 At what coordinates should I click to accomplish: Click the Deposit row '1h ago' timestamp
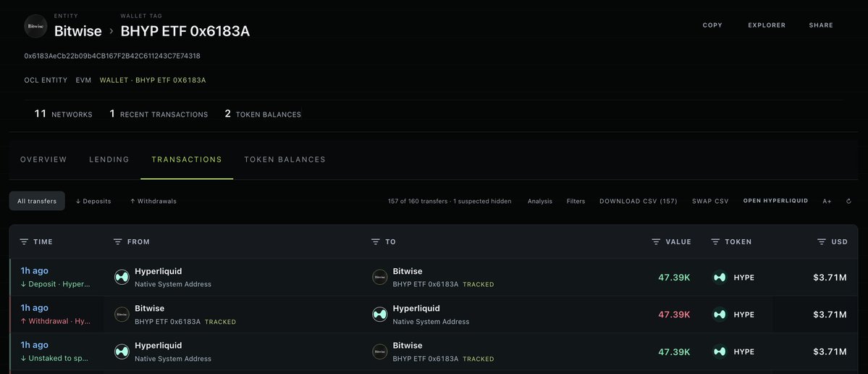34,271
